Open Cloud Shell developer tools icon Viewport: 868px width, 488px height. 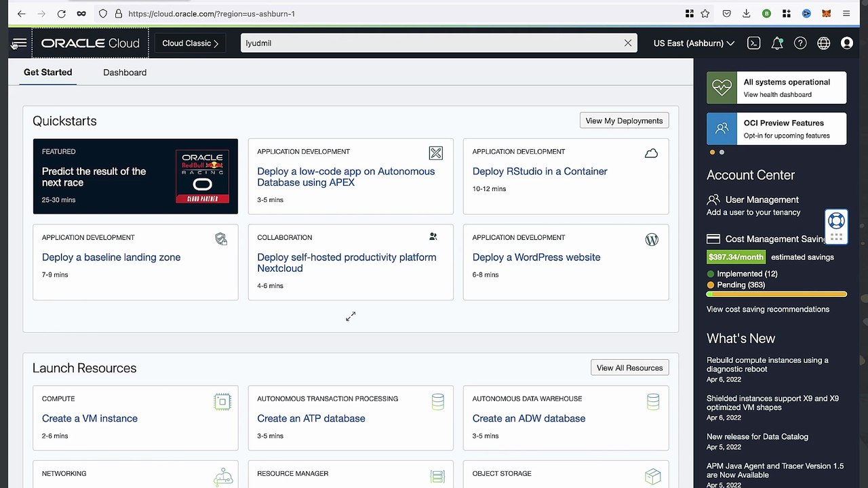[753, 43]
